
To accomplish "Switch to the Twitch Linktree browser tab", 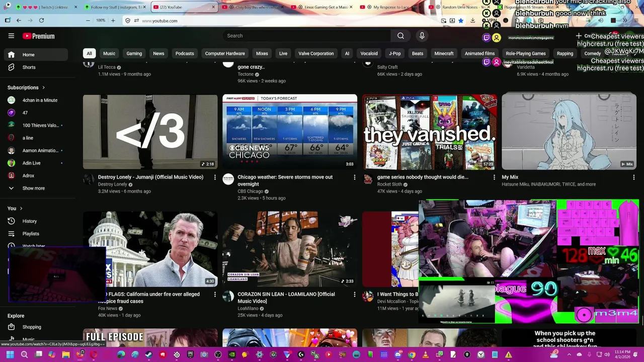I will [x=47, y=7].
